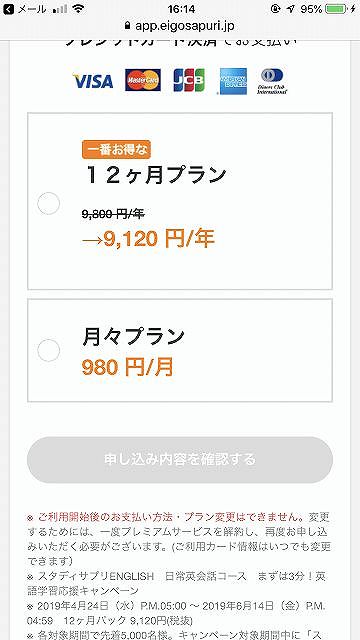Tap the battery indicator in status bar
360x640 pixels.
(338, 9)
